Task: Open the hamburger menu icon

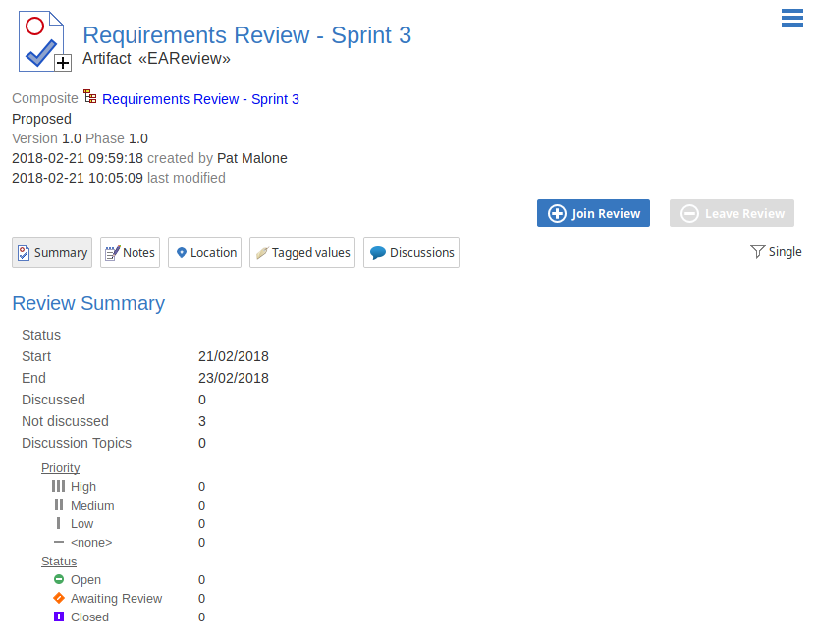Action: pos(791,18)
